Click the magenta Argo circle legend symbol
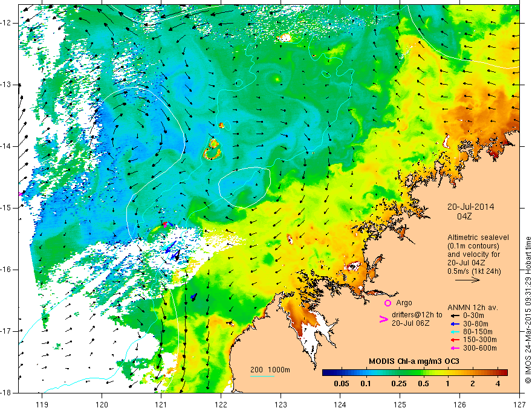 tap(388, 303)
